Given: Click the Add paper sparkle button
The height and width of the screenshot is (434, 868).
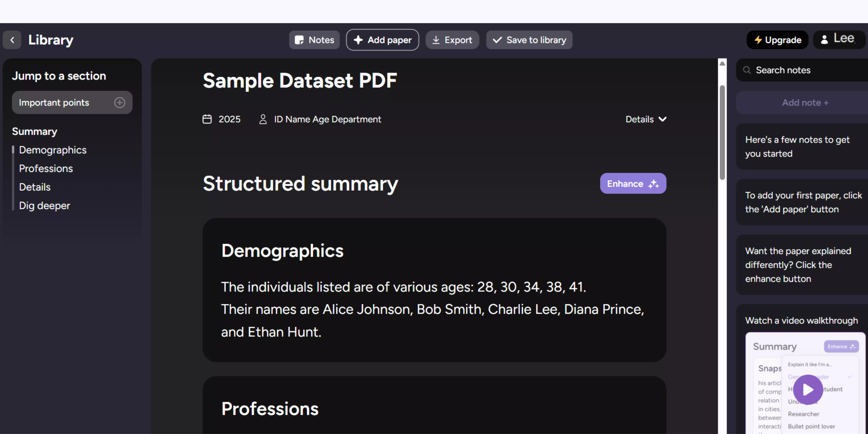Looking at the screenshot, I should tap(382, 40).
